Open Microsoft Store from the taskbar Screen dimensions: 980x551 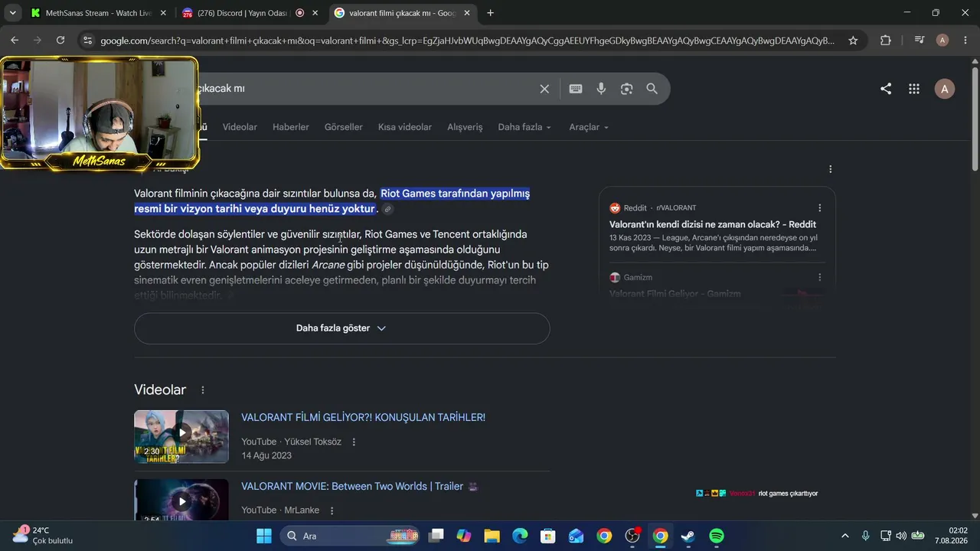point(548,536)
